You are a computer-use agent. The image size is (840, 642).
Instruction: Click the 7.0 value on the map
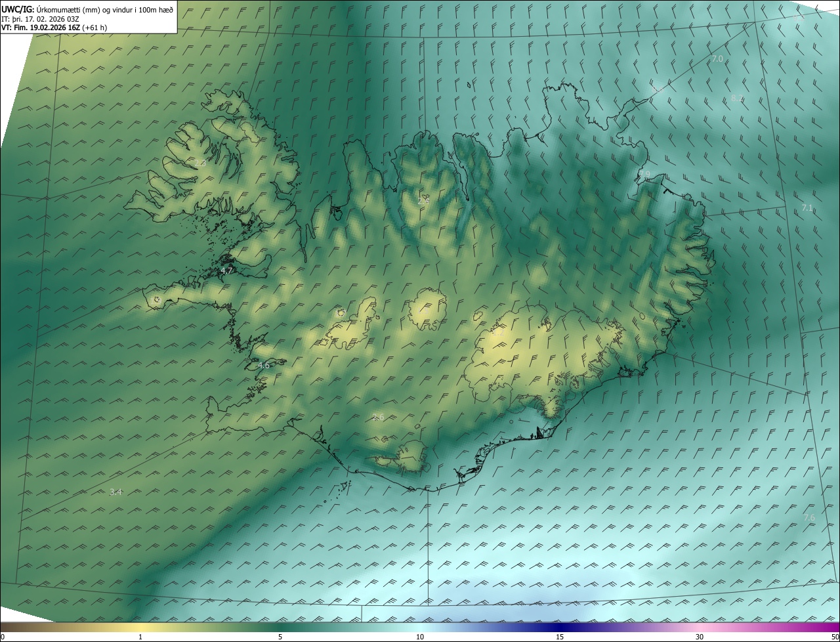tap(717, 59)
